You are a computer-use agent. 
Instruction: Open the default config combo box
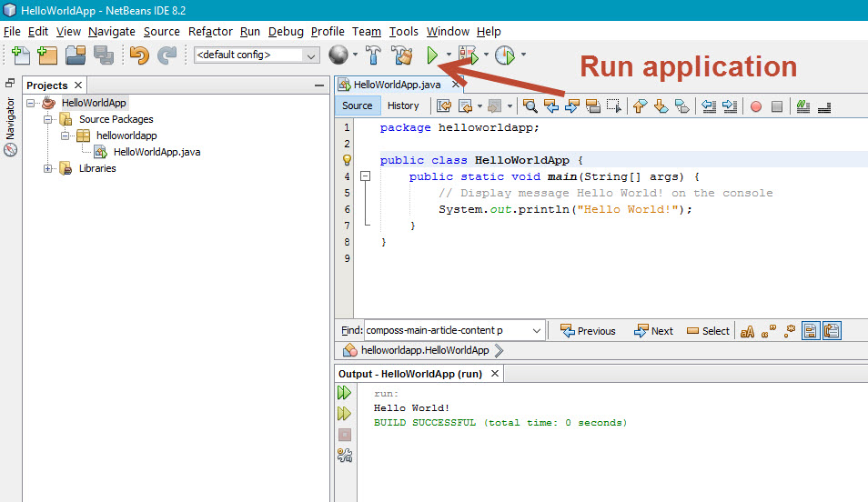pos(257,55)
